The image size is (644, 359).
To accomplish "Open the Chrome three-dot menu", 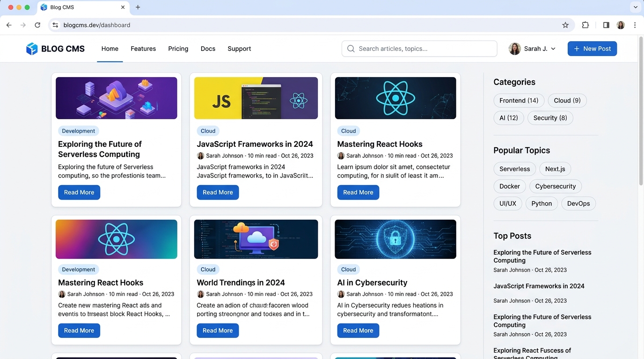I will pyautogui.click(x=635, y=25).
